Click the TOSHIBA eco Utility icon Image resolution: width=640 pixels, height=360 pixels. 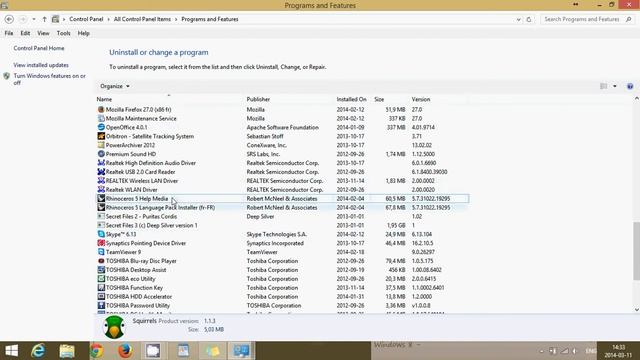(x=101, y=279)
